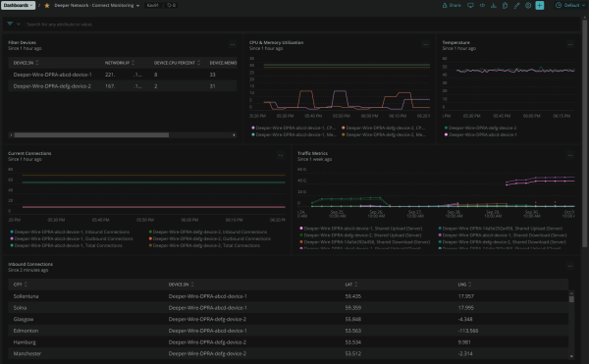Click the 53.563 latitude cell

pyautogui.click(x=353, y=331)
